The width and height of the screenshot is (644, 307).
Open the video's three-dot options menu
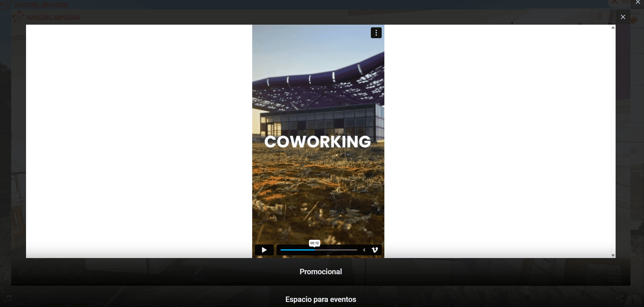point(376,33)
